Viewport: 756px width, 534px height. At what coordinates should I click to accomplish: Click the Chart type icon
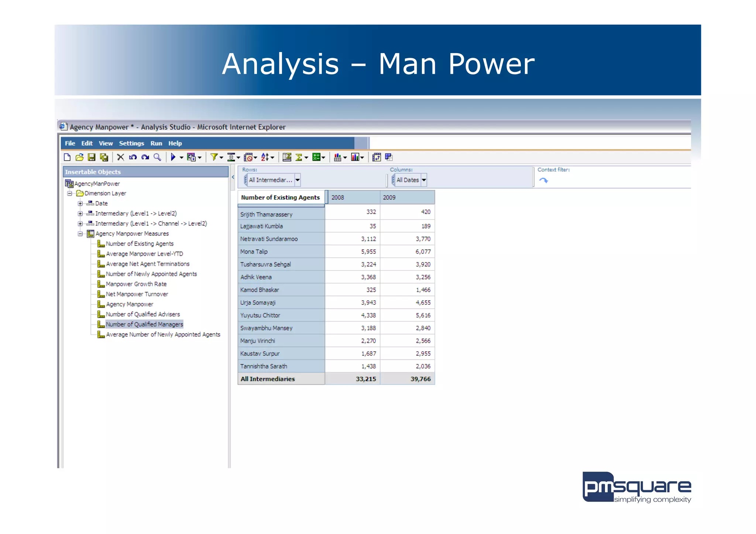pyautogui.click(x=337, y=157)
